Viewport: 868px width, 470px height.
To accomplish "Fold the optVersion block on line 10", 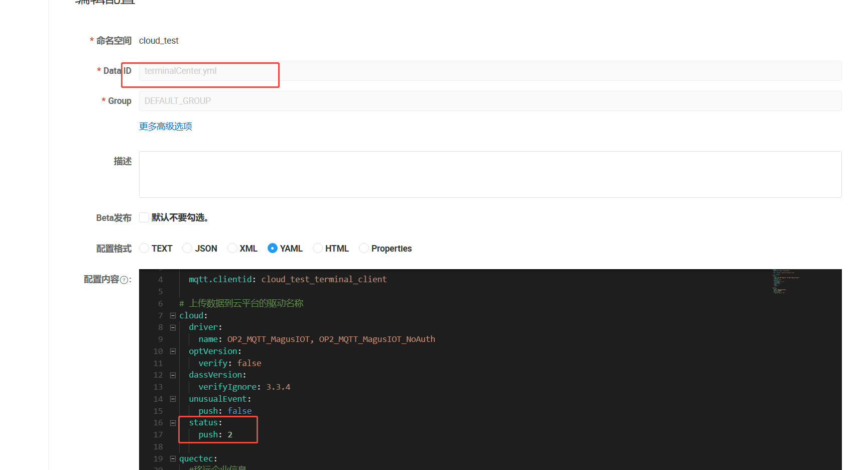I will point(173,351).
